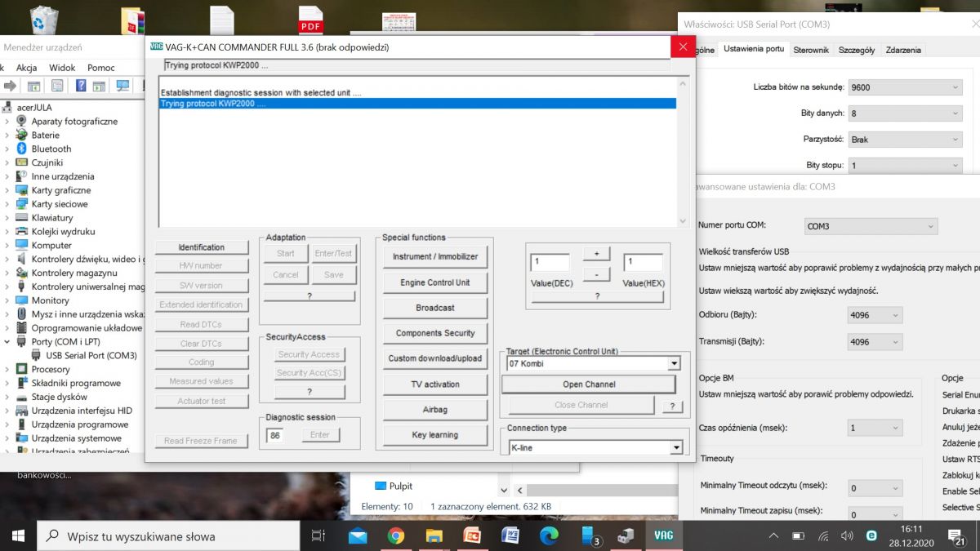Click the Diagnostic session field showing 86

(274, 435)
